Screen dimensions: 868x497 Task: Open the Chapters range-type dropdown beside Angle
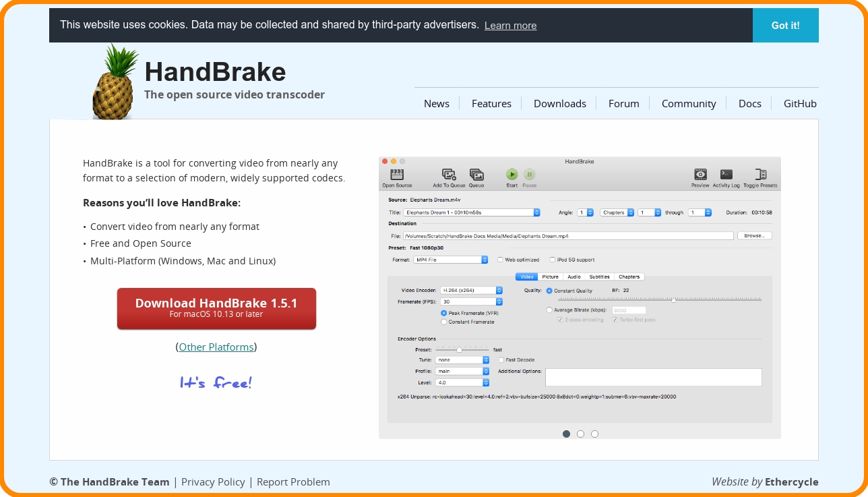pos(617,212)
